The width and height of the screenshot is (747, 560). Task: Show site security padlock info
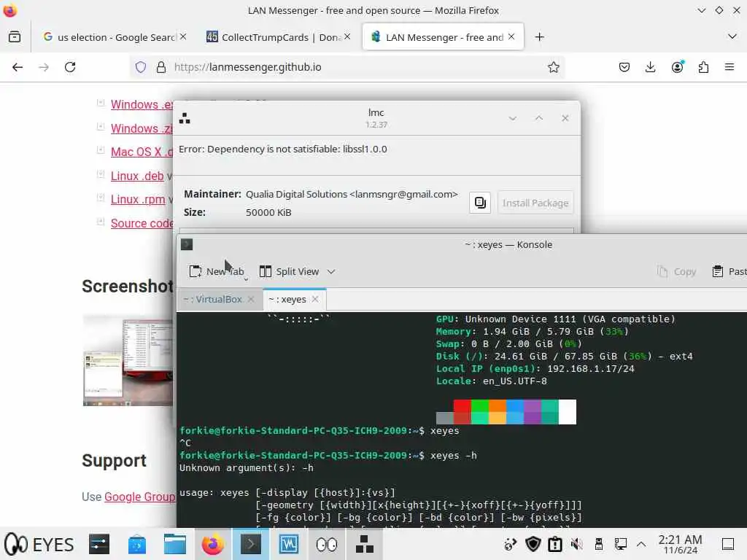(161, 67)
